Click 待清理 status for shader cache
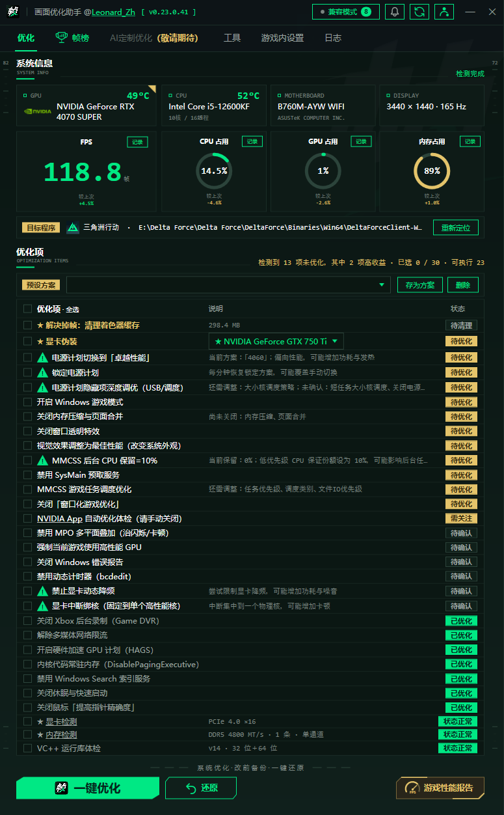This screenshot has height=815, width=504. click(x=462, y=325)
